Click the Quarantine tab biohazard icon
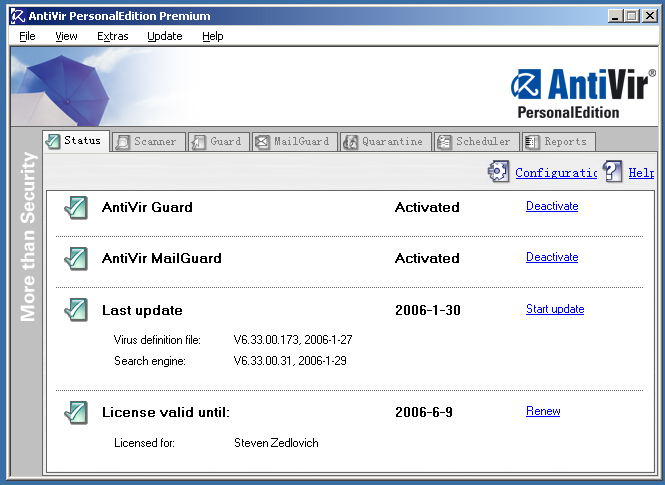This screenshot has width=665, height=485. tap(350, 142)
